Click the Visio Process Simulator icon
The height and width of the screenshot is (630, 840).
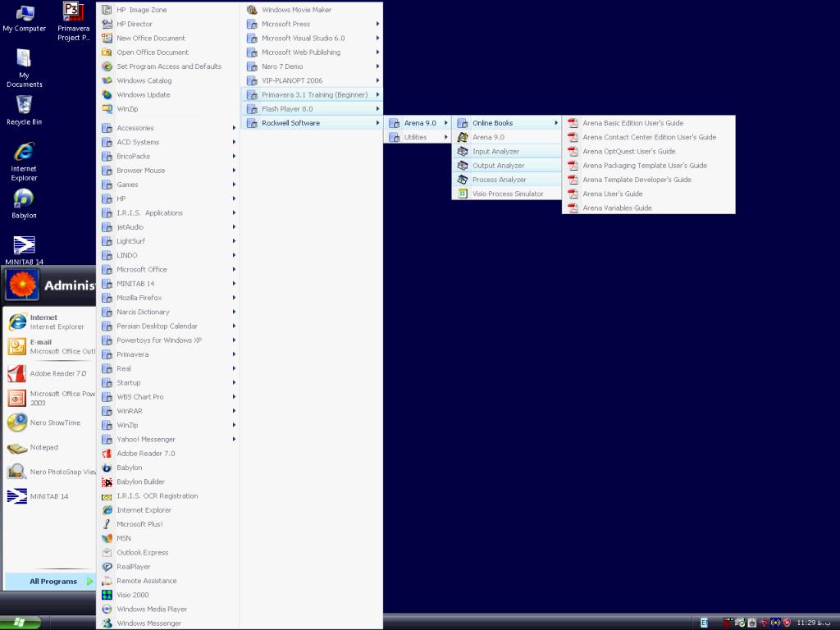(463, 194)
